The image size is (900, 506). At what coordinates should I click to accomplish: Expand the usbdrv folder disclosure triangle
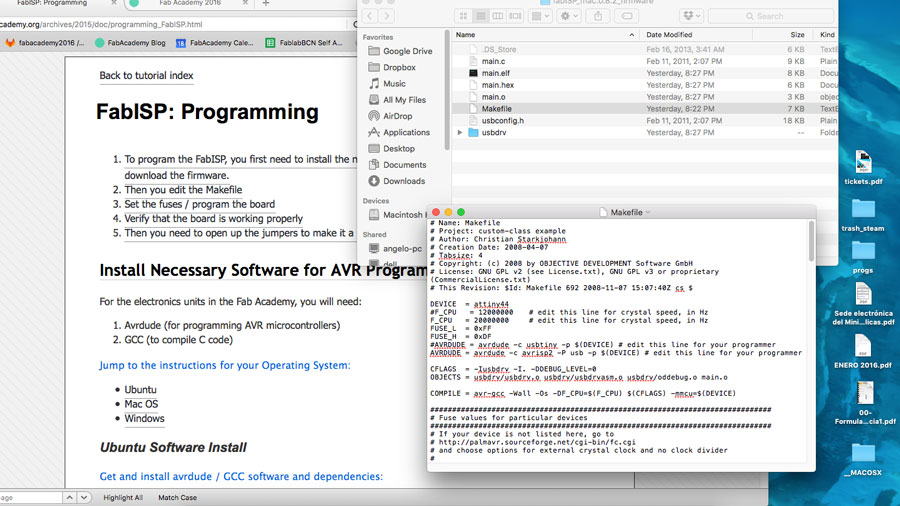460,133
